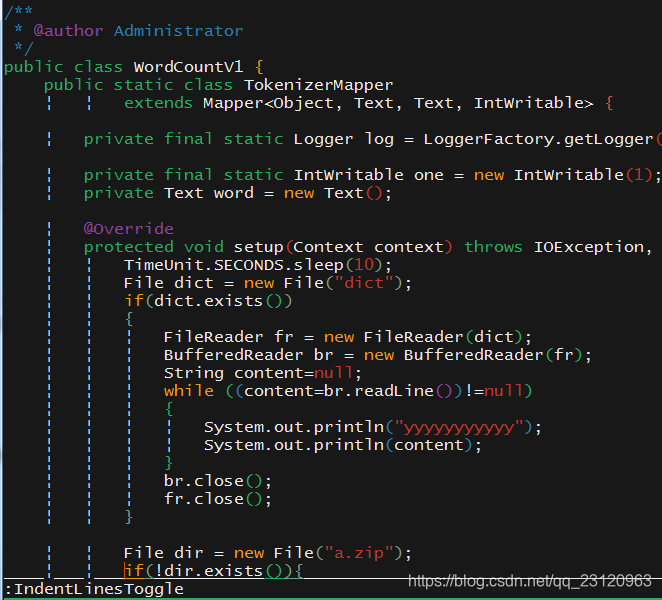Click 'BufferedReader(fr);' constructor call

coord(498,355)
